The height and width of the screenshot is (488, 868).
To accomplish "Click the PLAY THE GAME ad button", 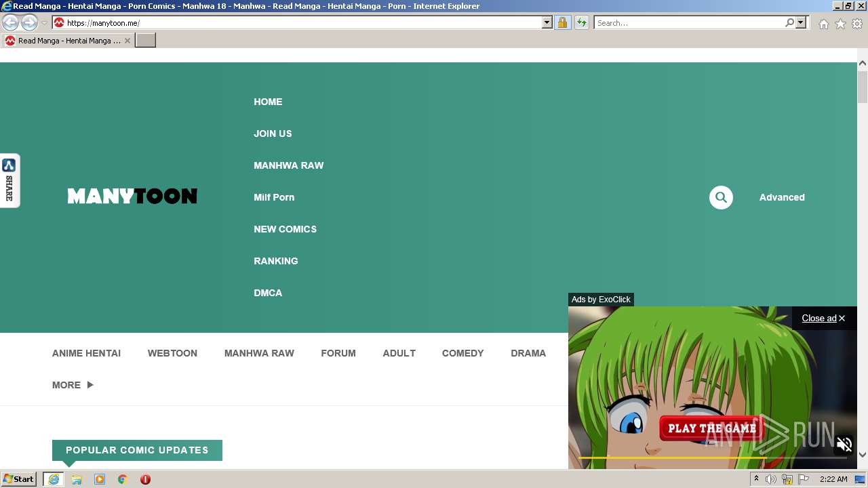I will [712, 428].
